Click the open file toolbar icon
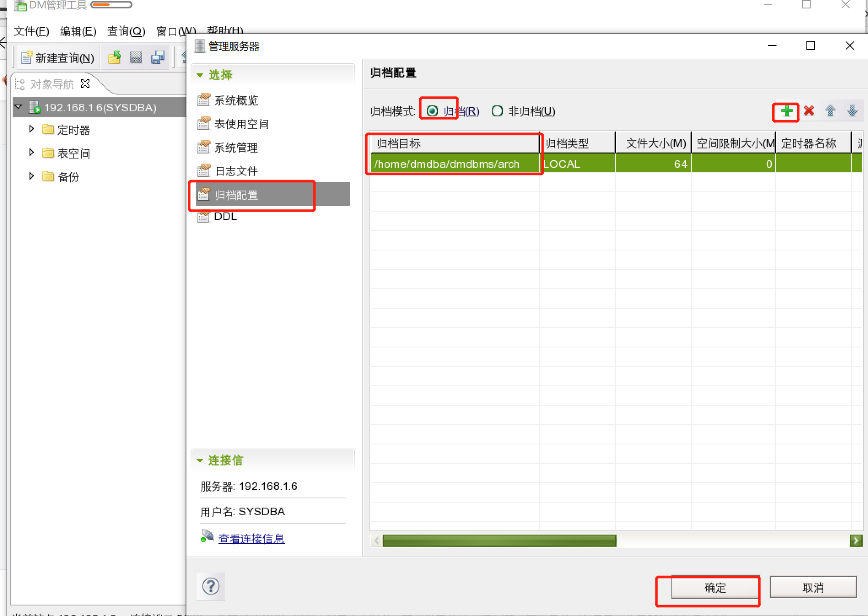The width and height of the screenshot is (868, 616). 114,58
